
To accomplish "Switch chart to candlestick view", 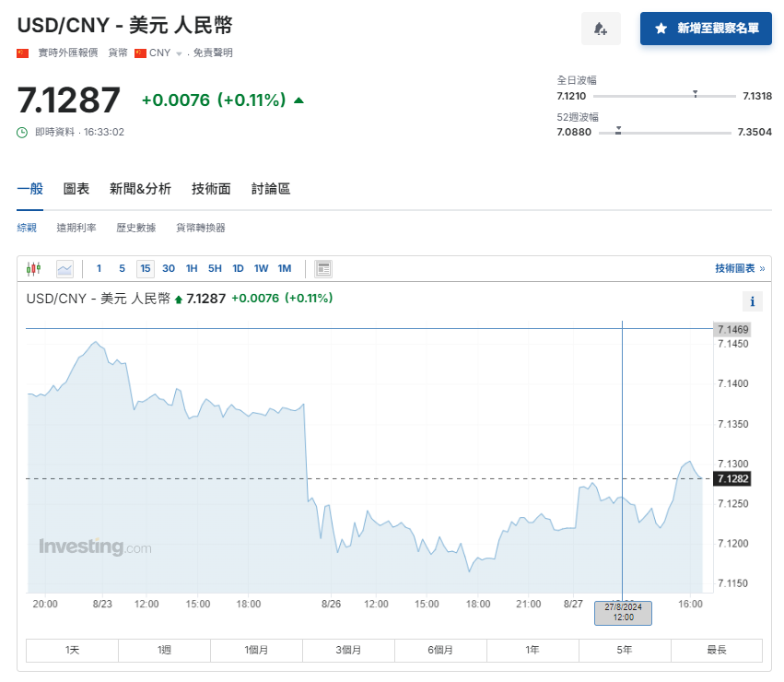I will tap(34, 269).
